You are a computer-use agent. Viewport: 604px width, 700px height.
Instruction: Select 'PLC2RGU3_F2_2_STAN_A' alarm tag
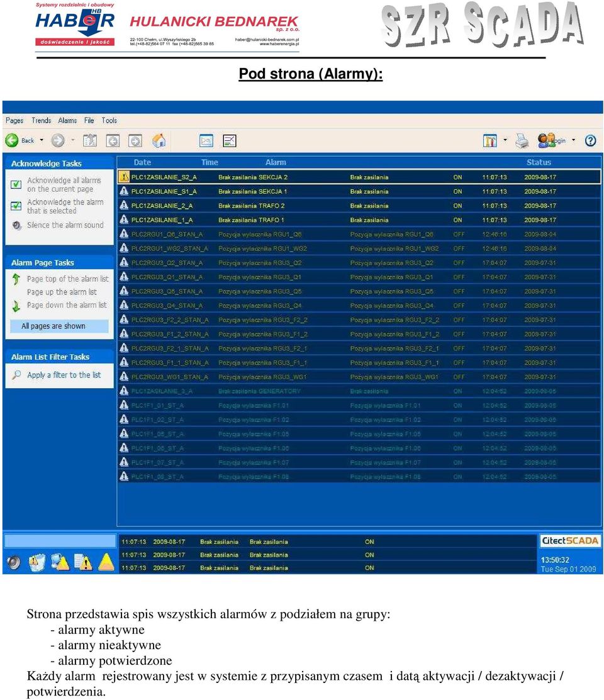[x=170, y=320]
